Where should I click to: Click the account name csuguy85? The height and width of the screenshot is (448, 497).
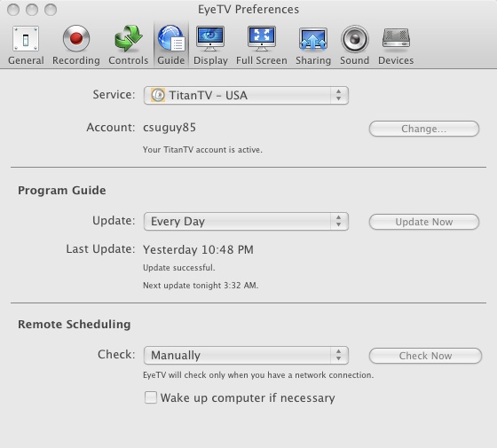tap(170, 128)
